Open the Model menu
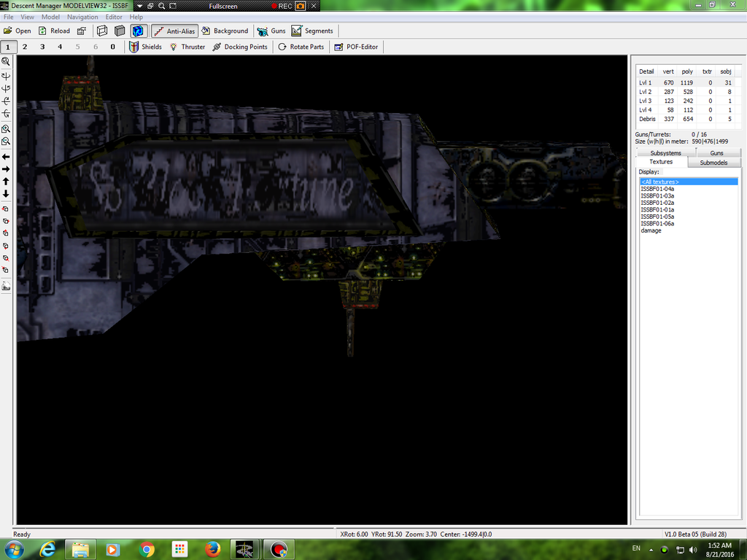 50,17
